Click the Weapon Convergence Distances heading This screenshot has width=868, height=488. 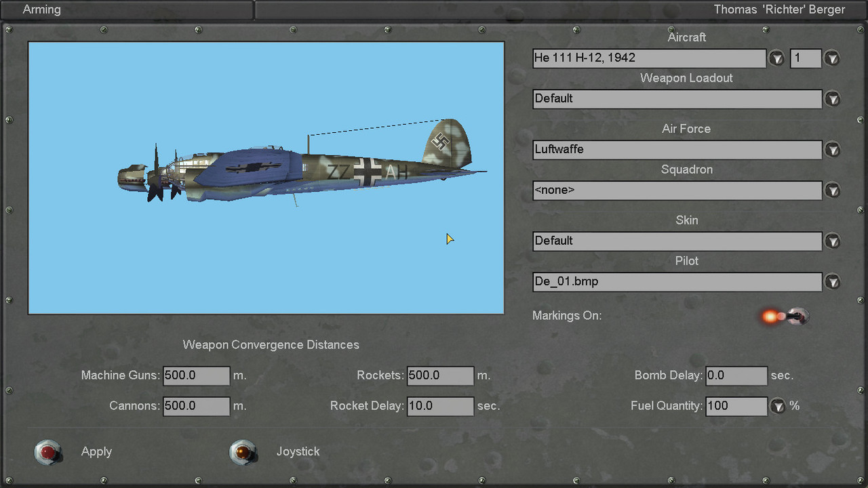point(271,345)
